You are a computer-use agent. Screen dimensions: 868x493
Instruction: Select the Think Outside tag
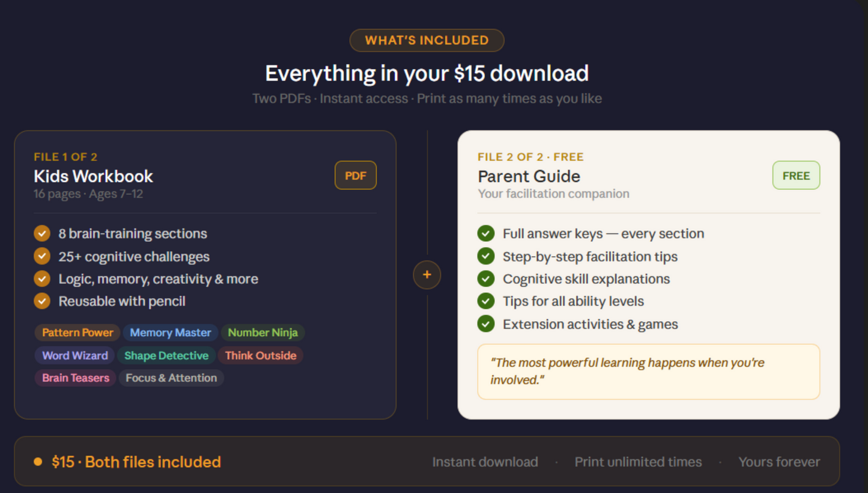coord(261,355)
